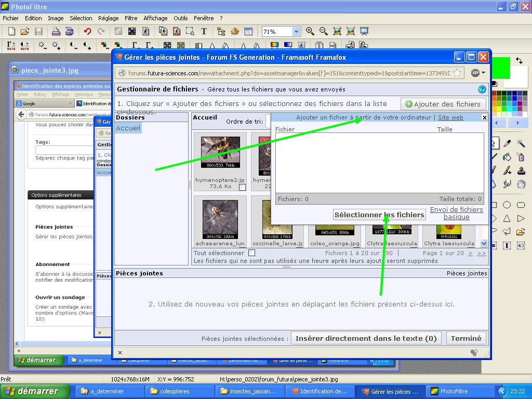The image size is (532, 399).
Task: Open the image size icon
Action: click(x=163, y=32)
